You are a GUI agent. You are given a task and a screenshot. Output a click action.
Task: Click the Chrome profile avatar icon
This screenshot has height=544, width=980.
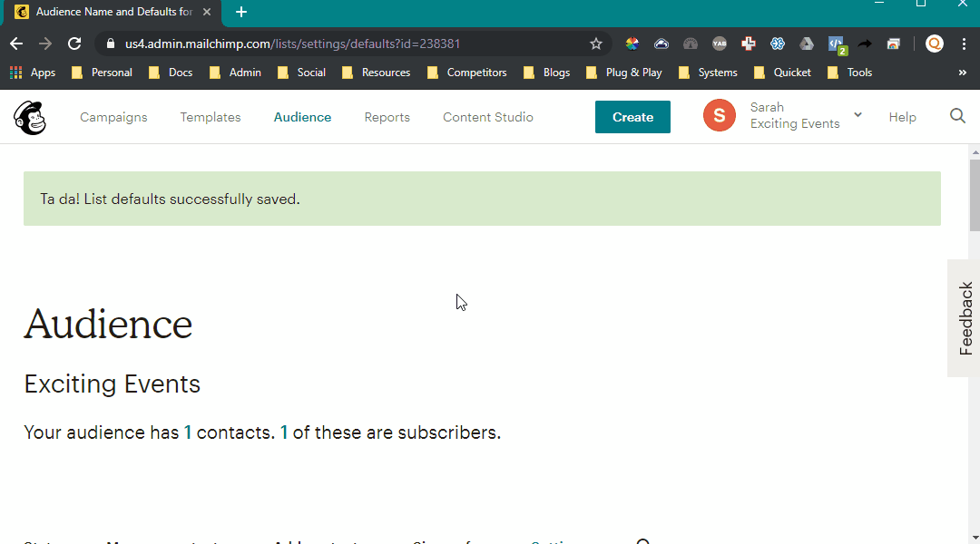935,44
